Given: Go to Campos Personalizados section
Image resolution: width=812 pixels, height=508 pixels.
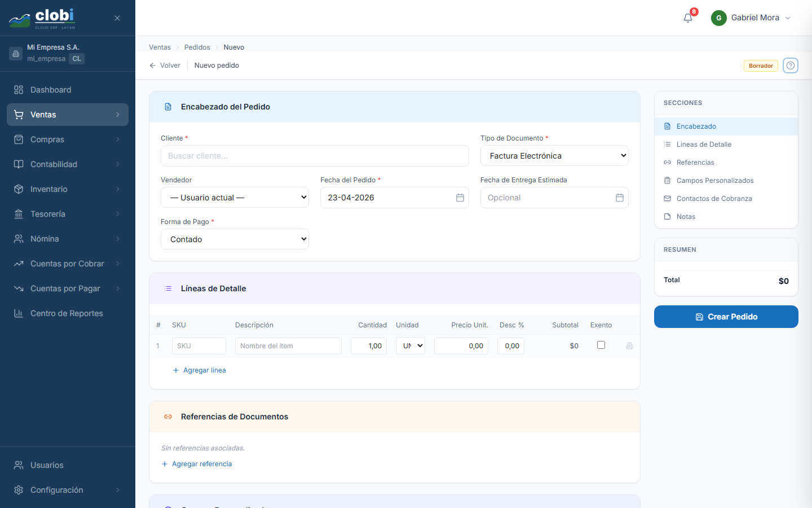Looking at the screenshot, I should tap(726, 181).
